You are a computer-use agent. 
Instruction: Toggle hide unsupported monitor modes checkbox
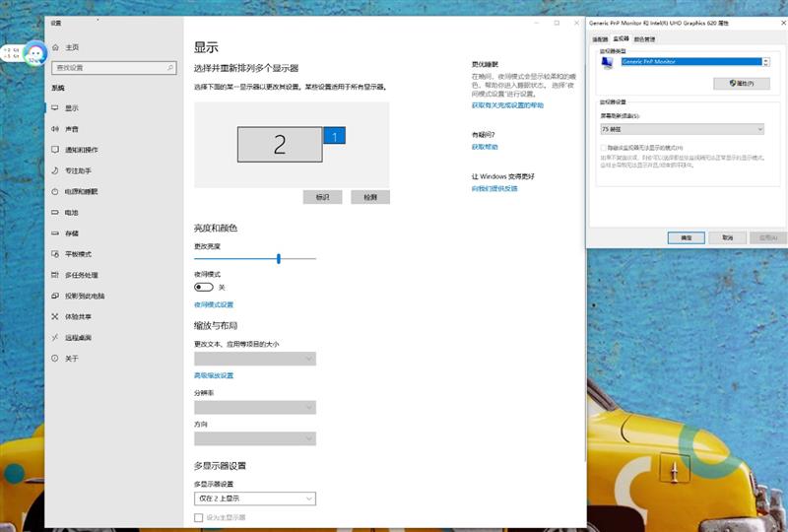tap(604, 148)
